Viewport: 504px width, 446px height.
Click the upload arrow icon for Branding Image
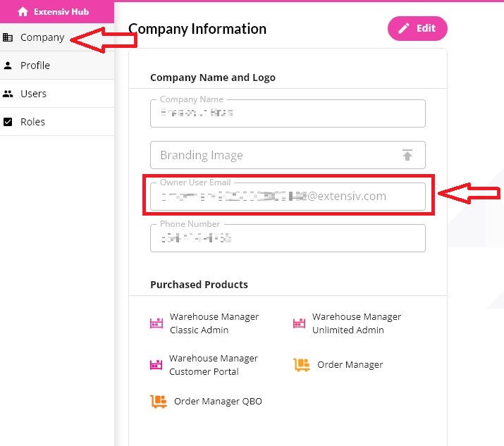click(407, 155)
